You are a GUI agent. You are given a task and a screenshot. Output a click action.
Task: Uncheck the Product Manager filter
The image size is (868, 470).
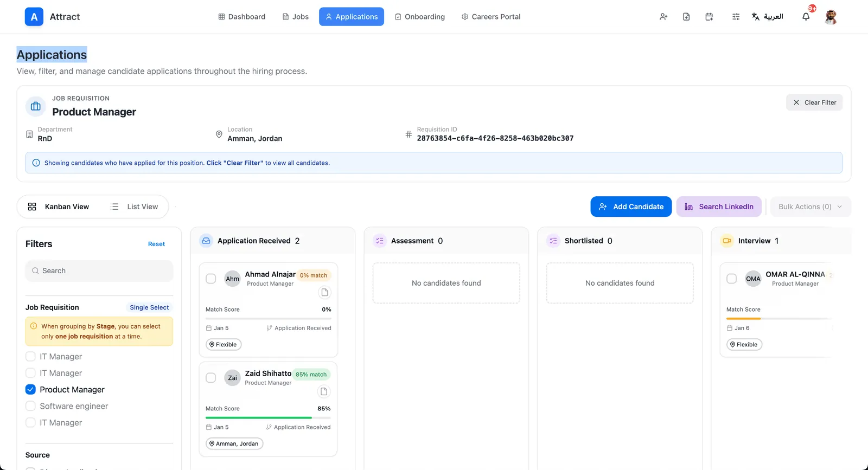(x=30, y=390)
